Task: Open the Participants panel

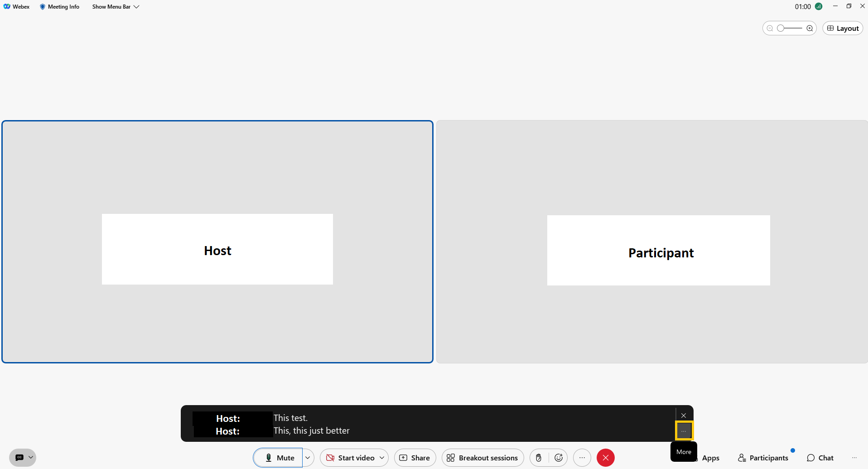Action: (763, 458)
